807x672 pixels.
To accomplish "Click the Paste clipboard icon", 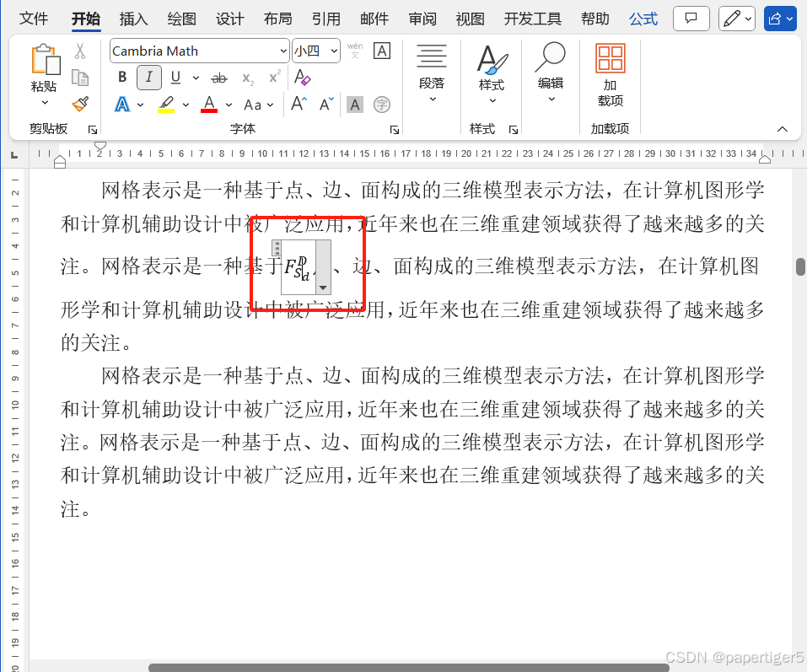I will pos(46,59).
